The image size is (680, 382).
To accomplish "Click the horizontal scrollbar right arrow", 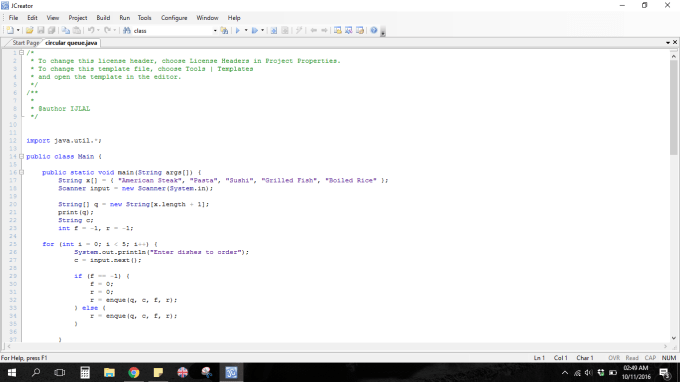I will tap(666, 346).
